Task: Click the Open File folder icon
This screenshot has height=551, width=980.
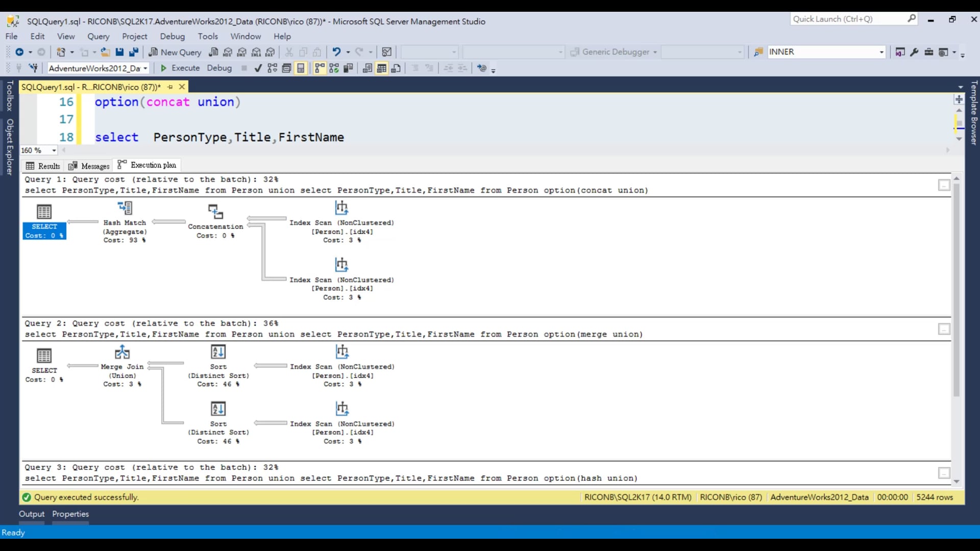Action: (105, 52)
